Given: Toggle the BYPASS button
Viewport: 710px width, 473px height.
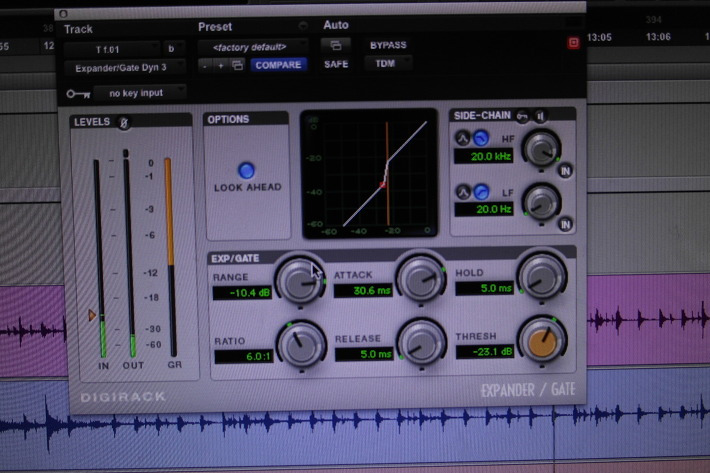Looking at the screenshot, I should [x=388, y=45].
